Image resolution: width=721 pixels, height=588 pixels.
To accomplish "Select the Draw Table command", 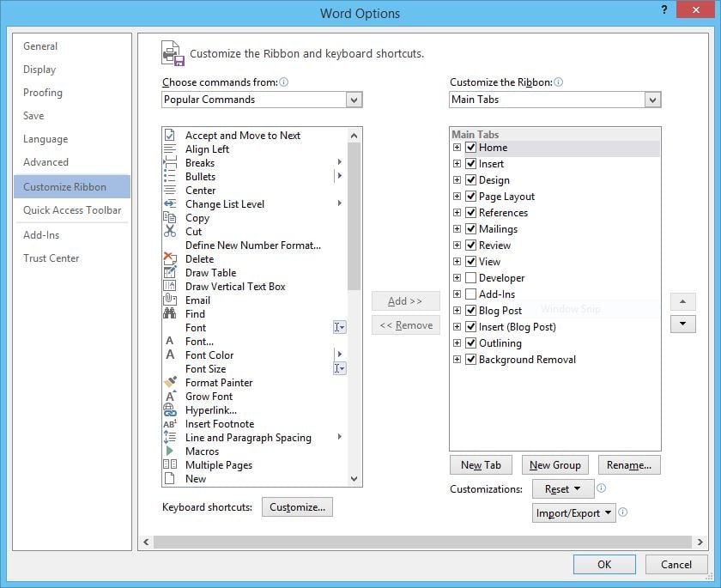I will tap(174, 273).
